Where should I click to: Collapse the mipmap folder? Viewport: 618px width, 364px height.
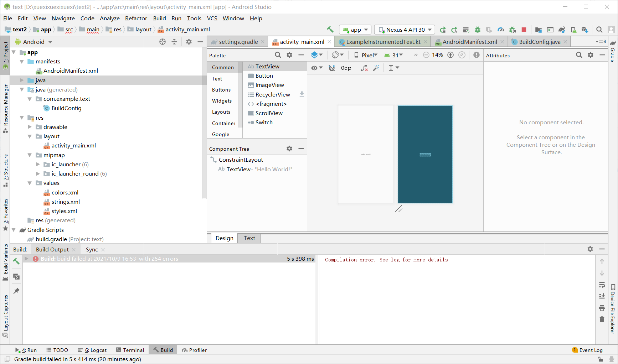coord(30,155)
